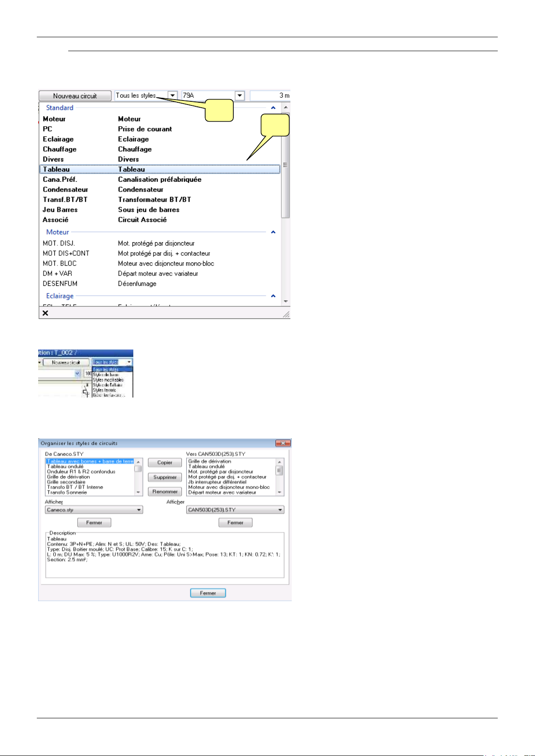Click the length field showing 3 m
Screen dimensions: 535x756
(x=270, y=96)
